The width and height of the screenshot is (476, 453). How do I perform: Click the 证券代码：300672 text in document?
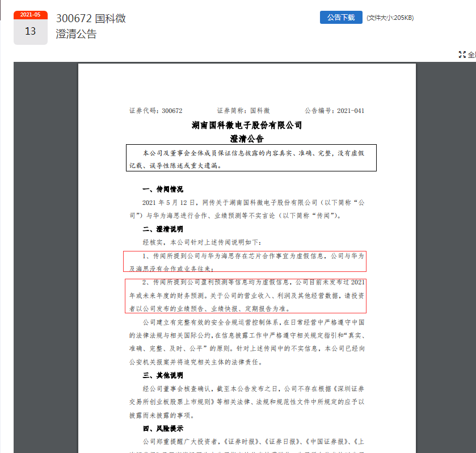pyautogui.click(x=155, y=111)
